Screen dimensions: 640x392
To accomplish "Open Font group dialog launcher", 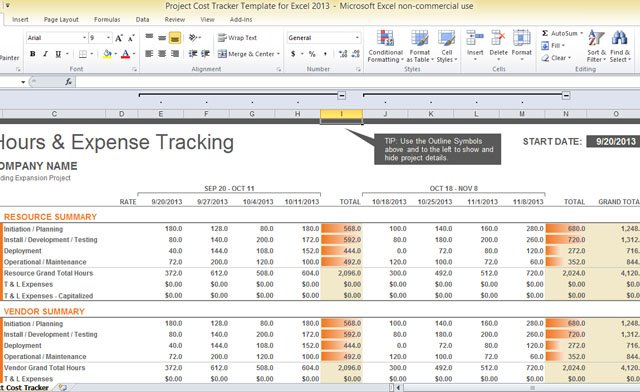I will [x=135, y=69].
